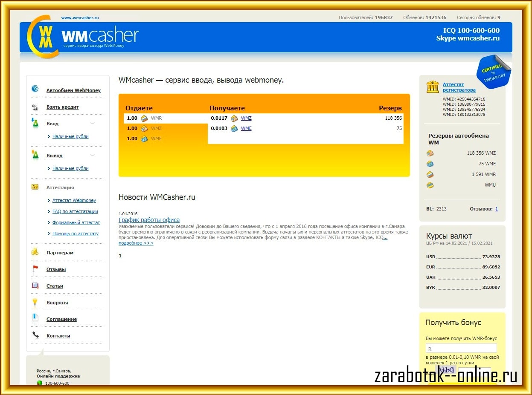Click the lightbulb icon beside Вопросы
The image size is (532, 395).
[35, 302]
